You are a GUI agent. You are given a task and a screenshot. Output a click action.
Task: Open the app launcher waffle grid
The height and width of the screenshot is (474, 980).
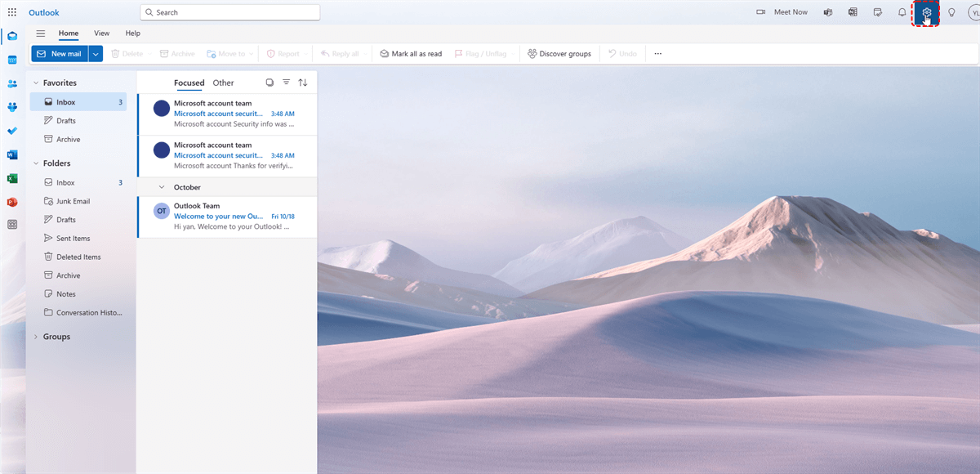pos(12,12)
